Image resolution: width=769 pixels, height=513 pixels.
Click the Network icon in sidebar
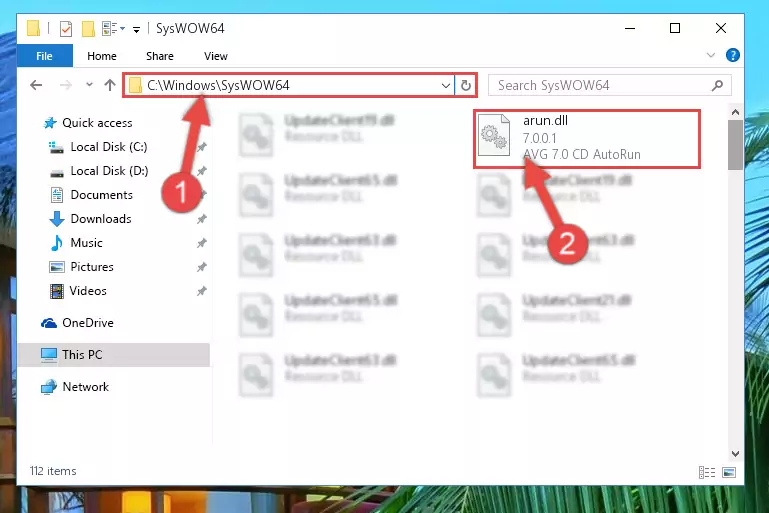click(x=49, y=387)
